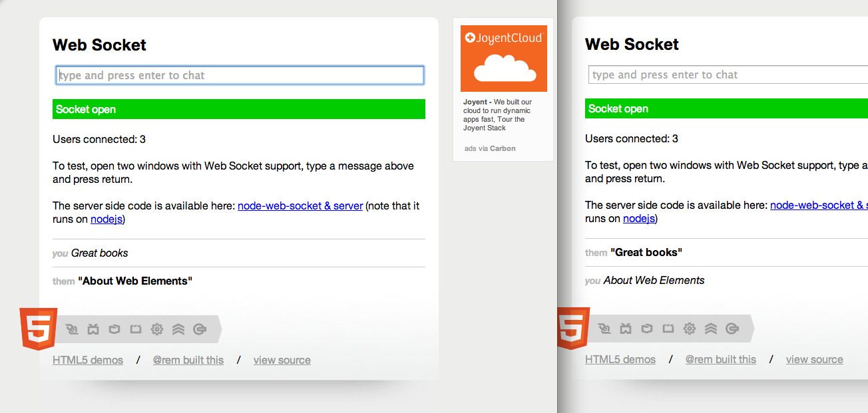Focus the chat input field in the left window

240,75
